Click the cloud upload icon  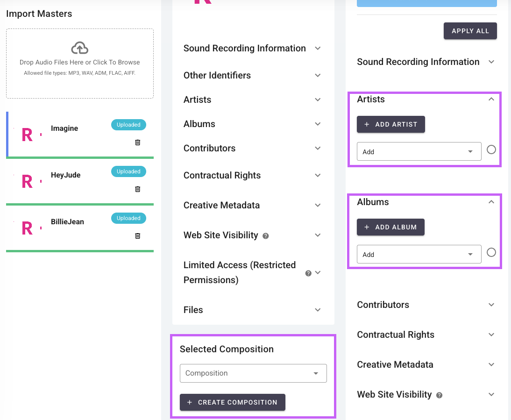point(80,48)
